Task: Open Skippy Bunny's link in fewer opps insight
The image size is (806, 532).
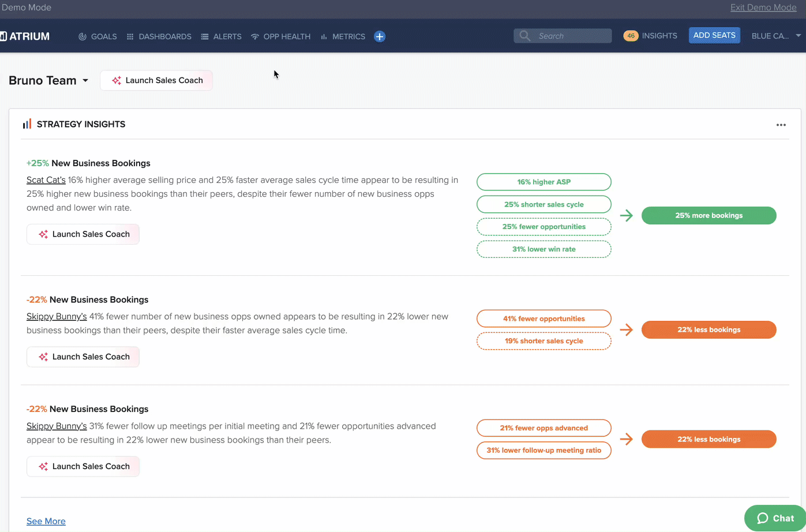Action: click(57, 316)
